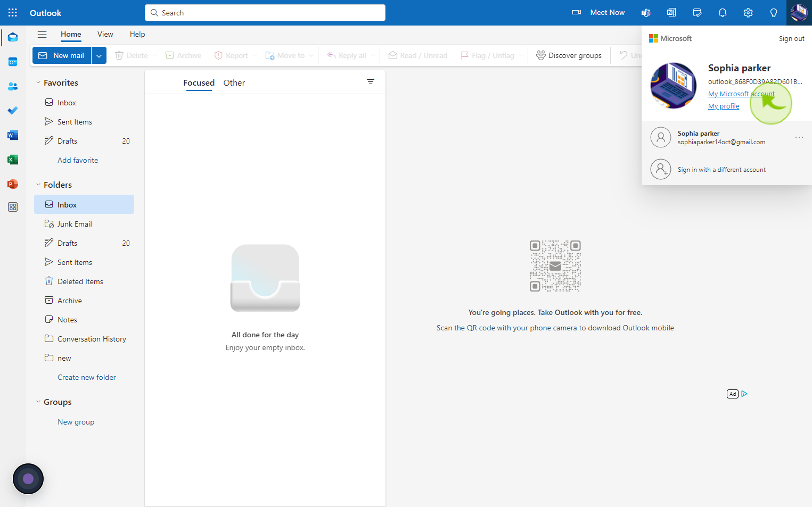Open Sent Items under Favorites
The height and width of the screenshot is (507, 812).
84,122
